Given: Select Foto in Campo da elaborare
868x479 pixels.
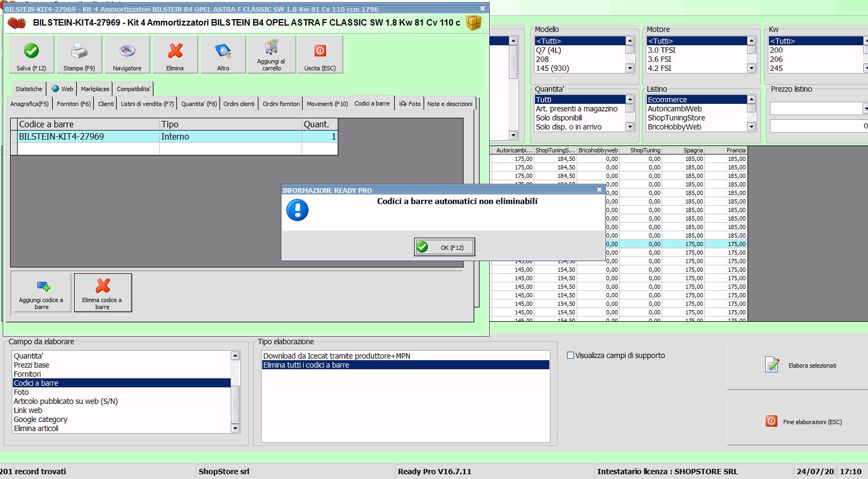Looking at the screenshot, I should point(121,392).
